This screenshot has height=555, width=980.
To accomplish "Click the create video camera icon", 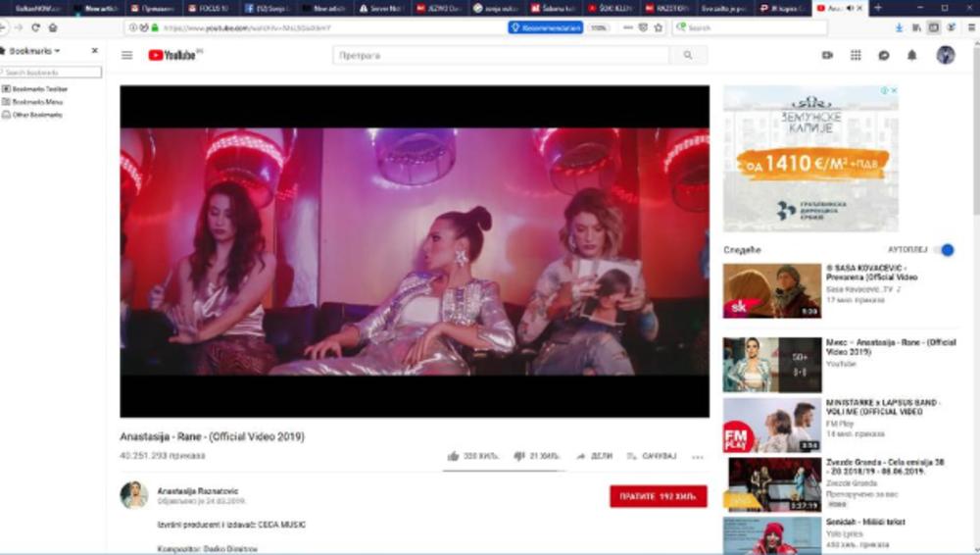I will click(827, 56).
